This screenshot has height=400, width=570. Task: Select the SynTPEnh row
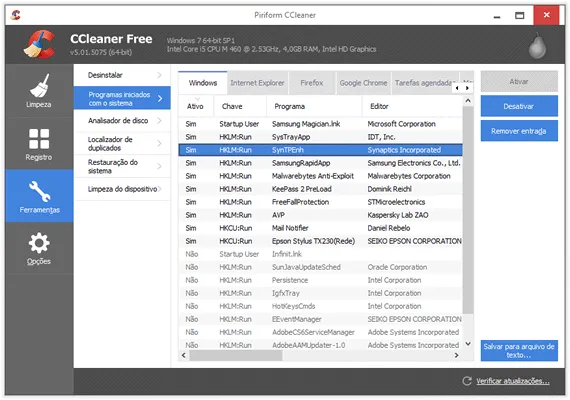(321, 150)
